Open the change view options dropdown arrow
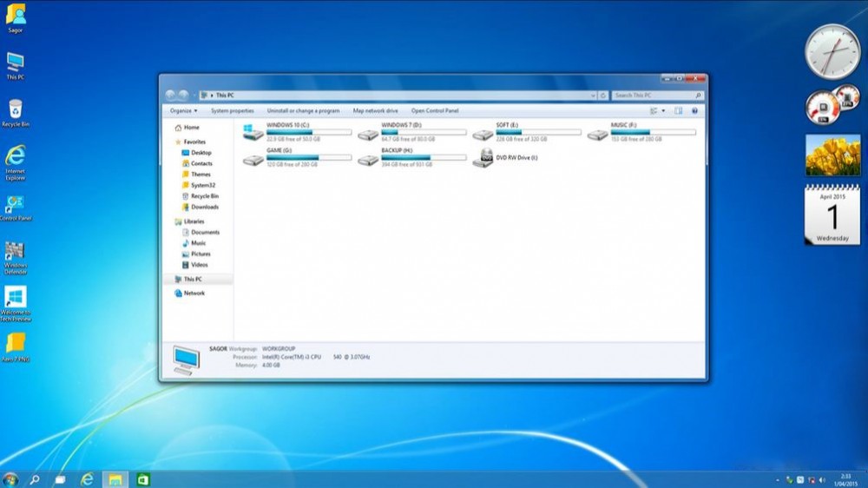868x488 pixels. pos(664,111)
